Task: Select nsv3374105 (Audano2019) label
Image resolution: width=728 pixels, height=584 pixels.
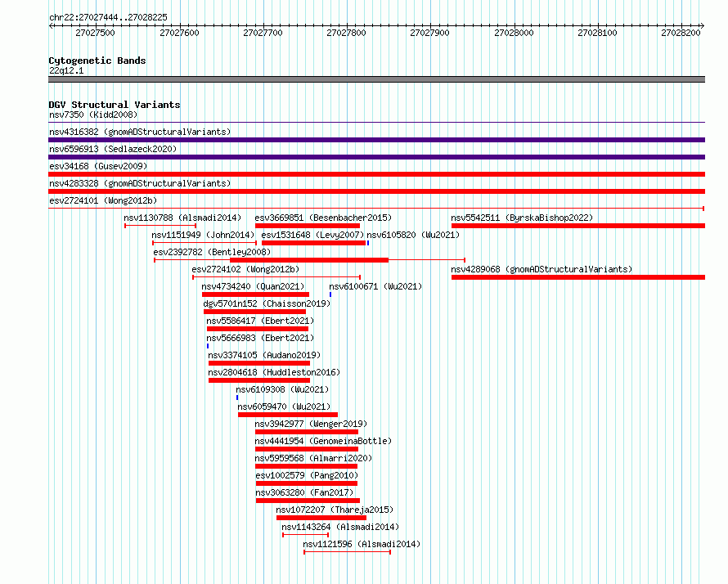Action: [264, 355]
